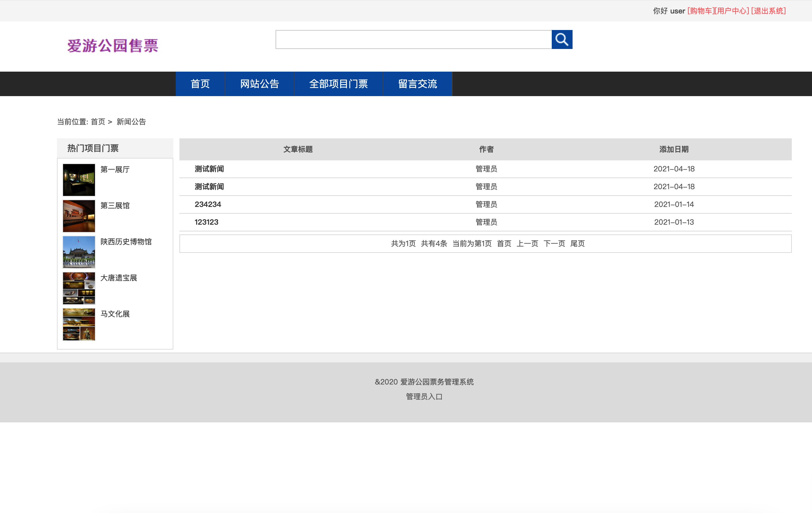Open the 第三展馆 thumbnail image
The image size is (812, 513).
(79, 216)
